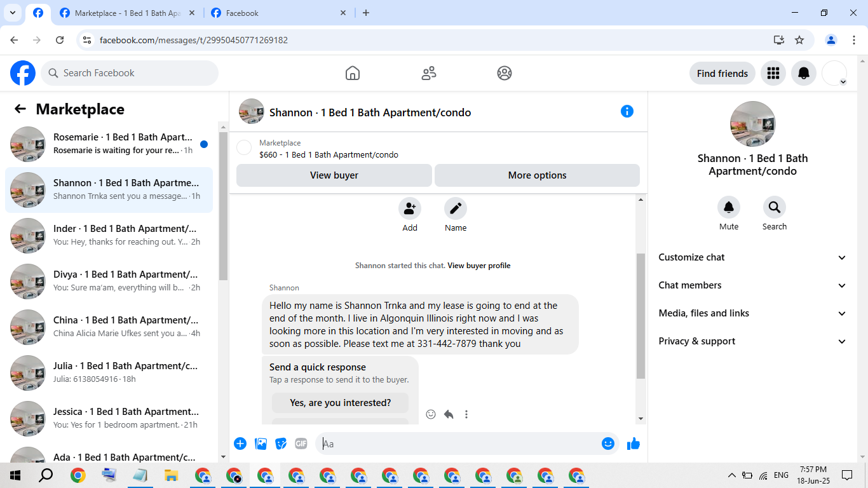Open a new browser tab
The height and width of the screenshot is (488, 868).
coord(366,13)
